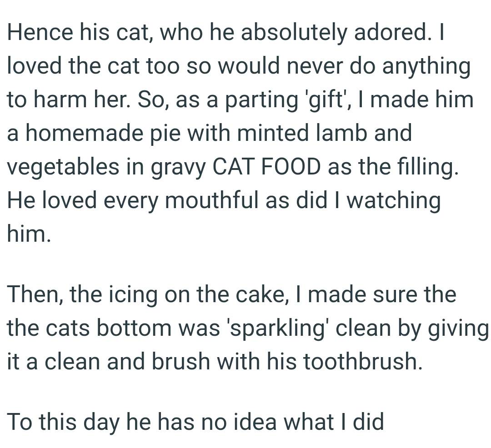The height and width of the screenshot is (448, 491).
Task: Click the word "watching"
Action: pyautogui.click(x=394, y=201)
